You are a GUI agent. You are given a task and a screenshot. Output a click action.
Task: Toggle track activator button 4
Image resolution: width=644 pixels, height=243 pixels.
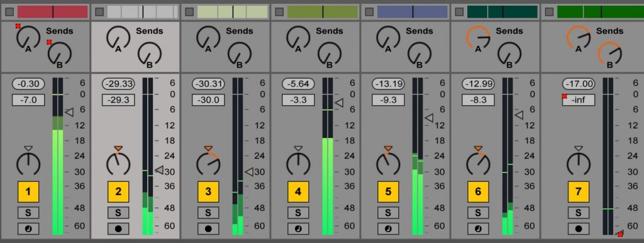pos(298,191)
